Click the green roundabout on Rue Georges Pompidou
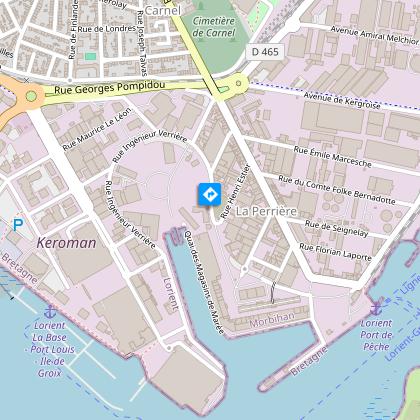 pyautogui.click(x=31, y=96)
